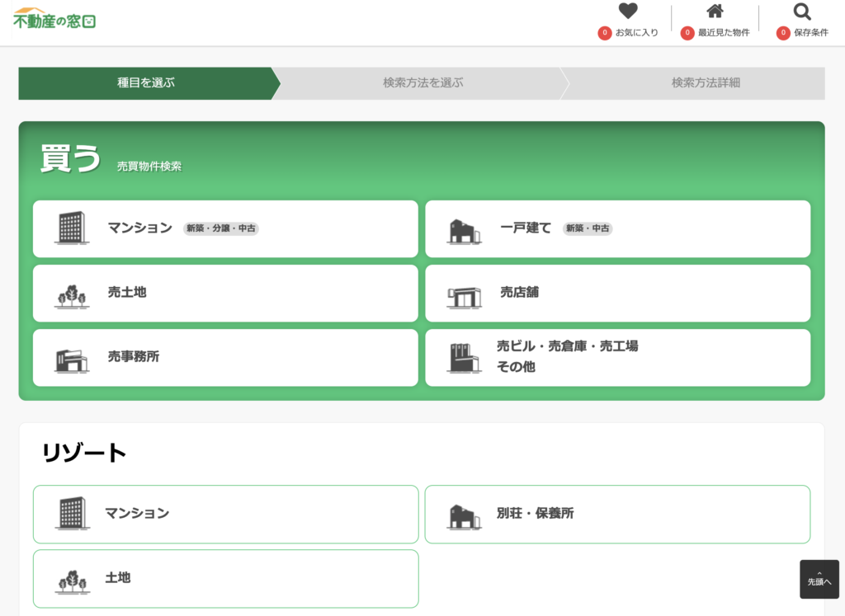This screenshot has height=616, width=845.
Task: Choose 売店舗 property type
Action: 617,293
